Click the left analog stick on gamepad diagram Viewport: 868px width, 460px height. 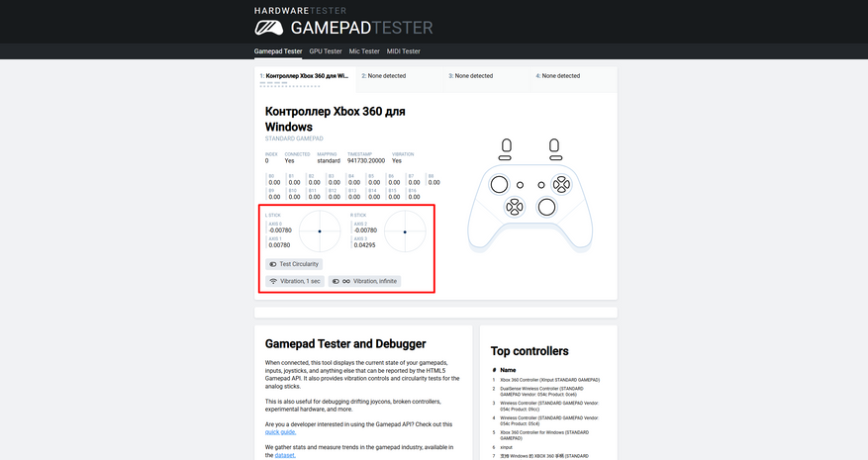point(499,184)
